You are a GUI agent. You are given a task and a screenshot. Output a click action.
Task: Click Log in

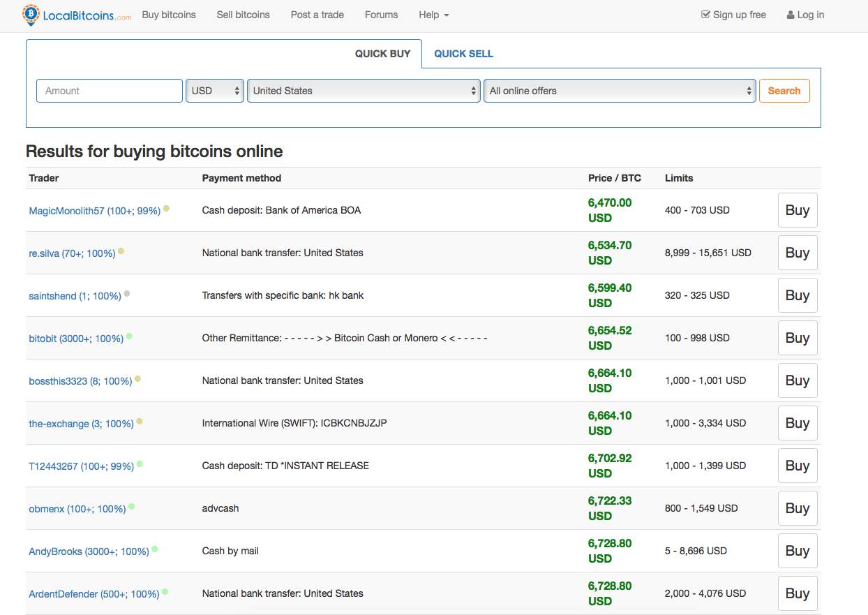[805, 15]
